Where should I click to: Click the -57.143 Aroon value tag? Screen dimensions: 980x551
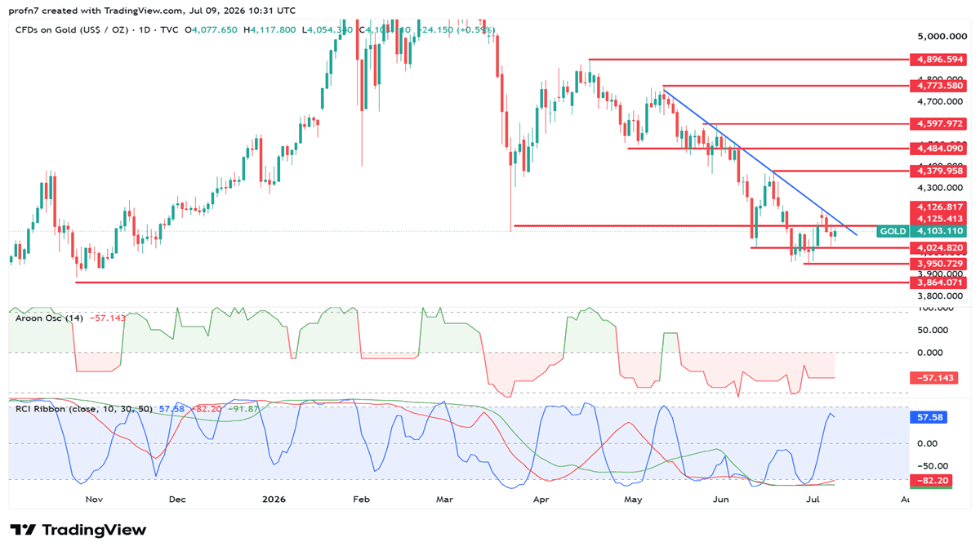[930, 378]
